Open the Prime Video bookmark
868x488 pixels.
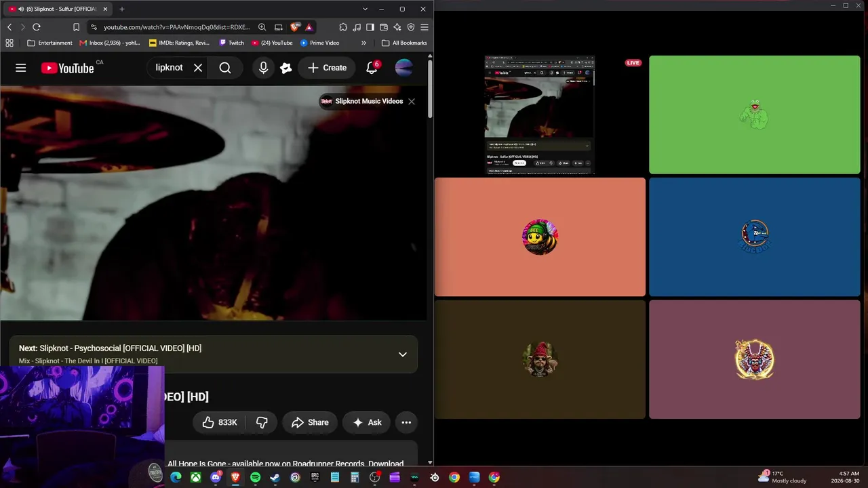coord(320,43)
